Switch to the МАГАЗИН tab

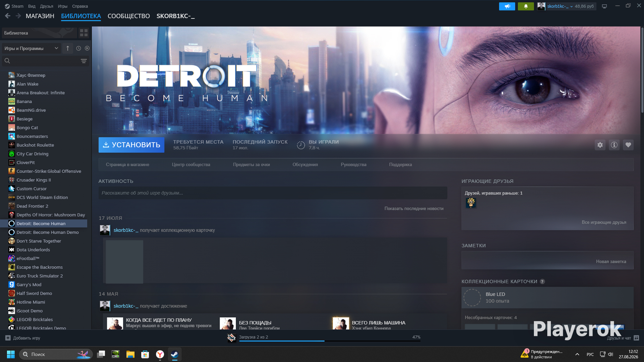(x=40, y=16)
